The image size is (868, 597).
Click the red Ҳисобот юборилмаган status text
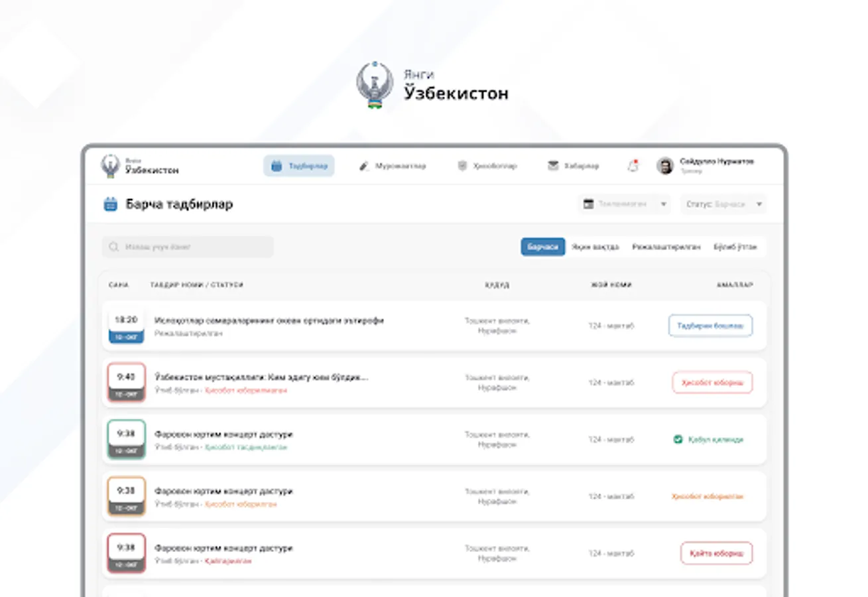[246, 390]
